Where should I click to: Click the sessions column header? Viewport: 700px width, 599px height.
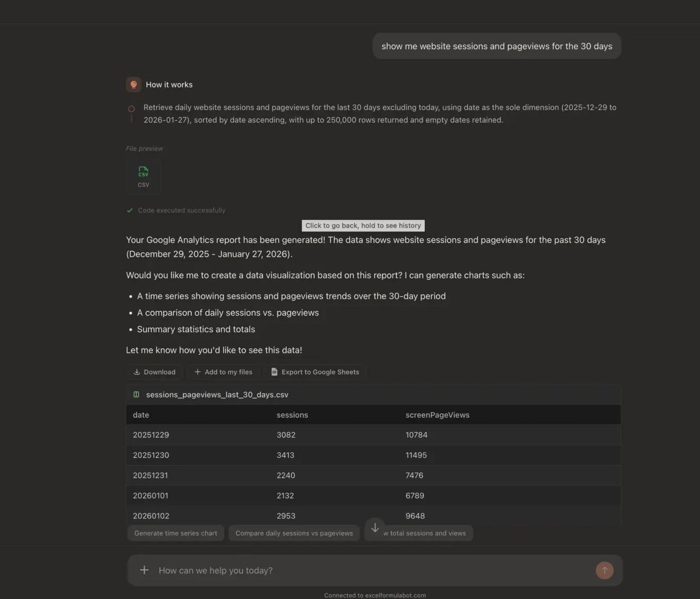(292, 415)
